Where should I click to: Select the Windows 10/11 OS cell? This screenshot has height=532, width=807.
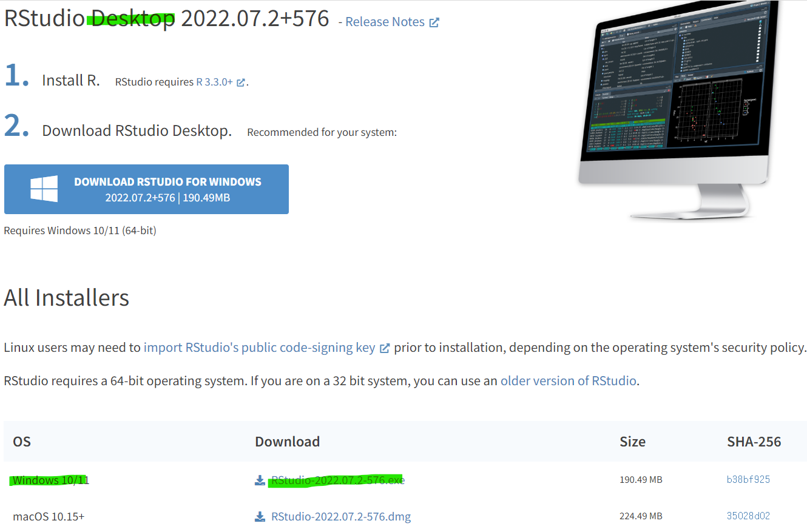tap(51, 480)
